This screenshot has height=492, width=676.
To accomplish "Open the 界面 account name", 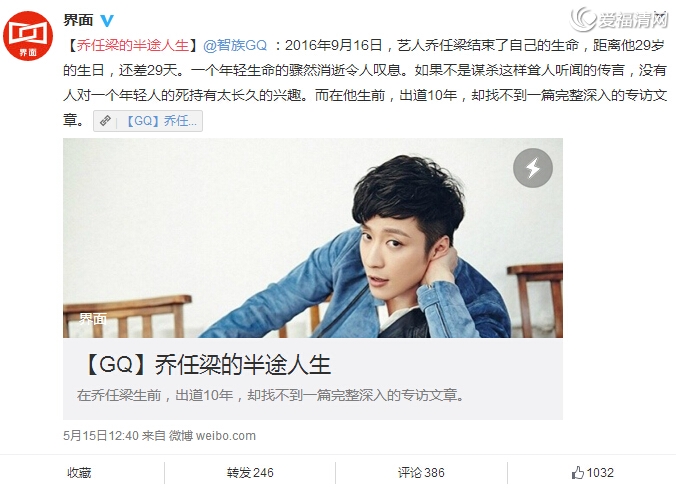I will click(x=78, y=20).
